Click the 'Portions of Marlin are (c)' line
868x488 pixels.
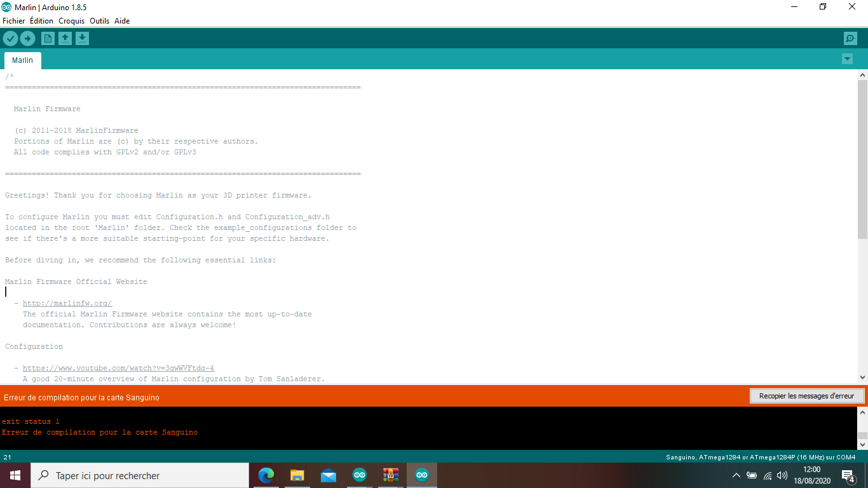[x=136, y=141]
